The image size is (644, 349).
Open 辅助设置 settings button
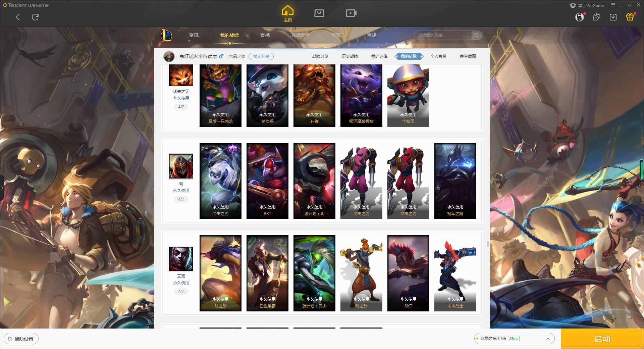[21, 339]
